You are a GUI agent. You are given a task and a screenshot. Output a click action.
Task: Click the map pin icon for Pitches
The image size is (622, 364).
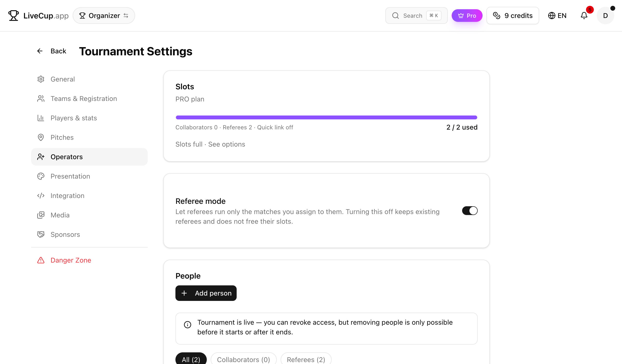tap(41, 138)
